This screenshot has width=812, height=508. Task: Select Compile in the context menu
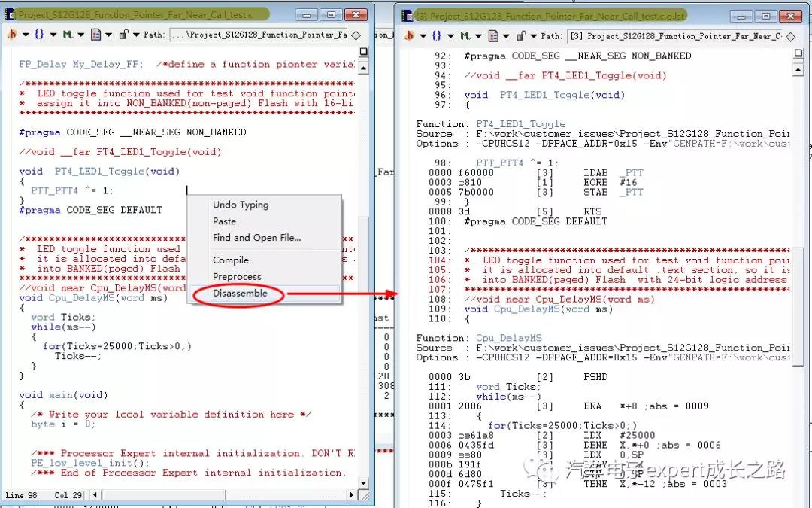pyautogui.click(x=230, y=260)
